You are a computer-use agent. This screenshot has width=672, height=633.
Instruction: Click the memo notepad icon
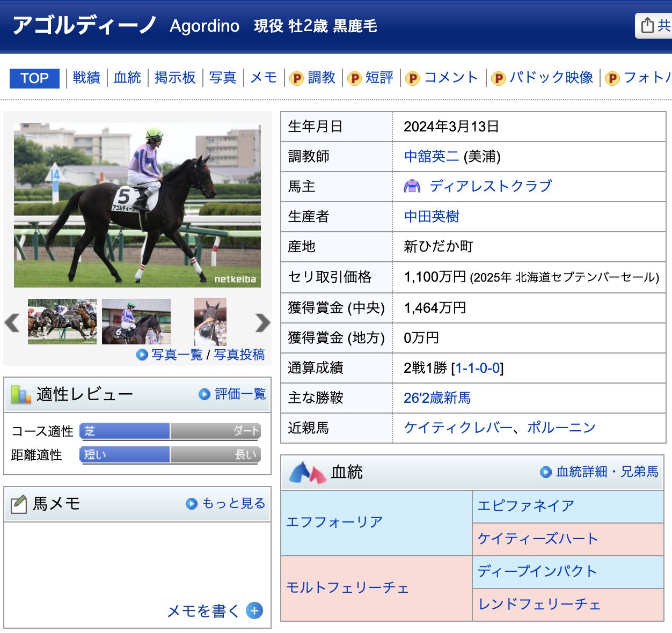tap(19, 504)
